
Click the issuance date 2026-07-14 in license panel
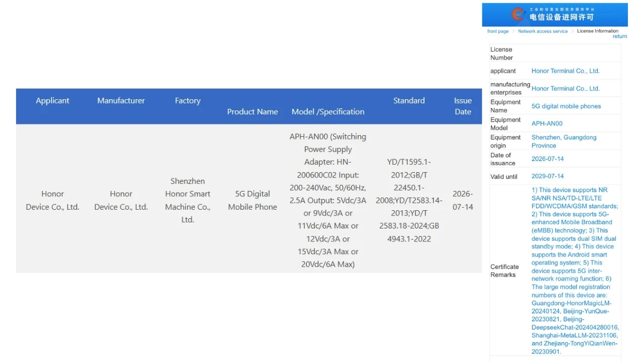click(547, 159)
